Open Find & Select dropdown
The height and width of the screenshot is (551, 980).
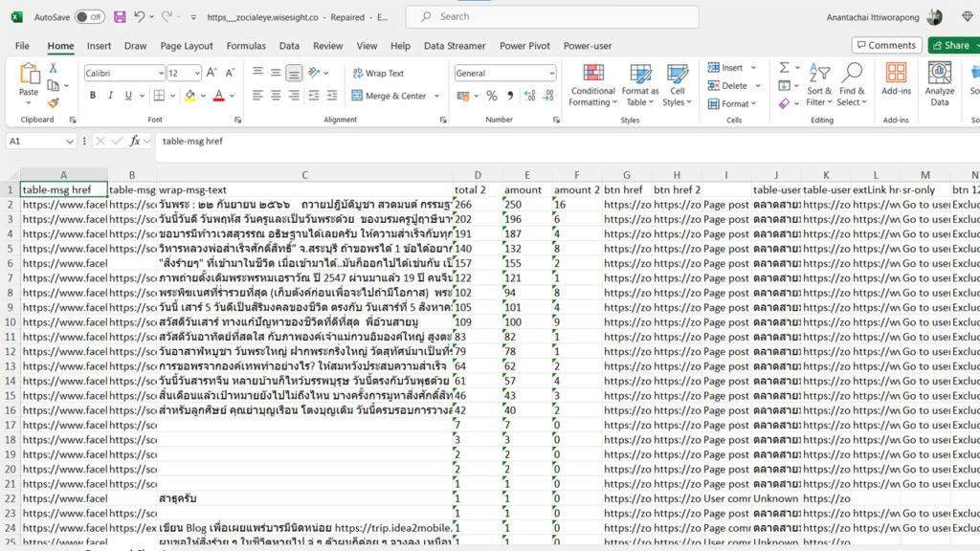coord(852,84)
